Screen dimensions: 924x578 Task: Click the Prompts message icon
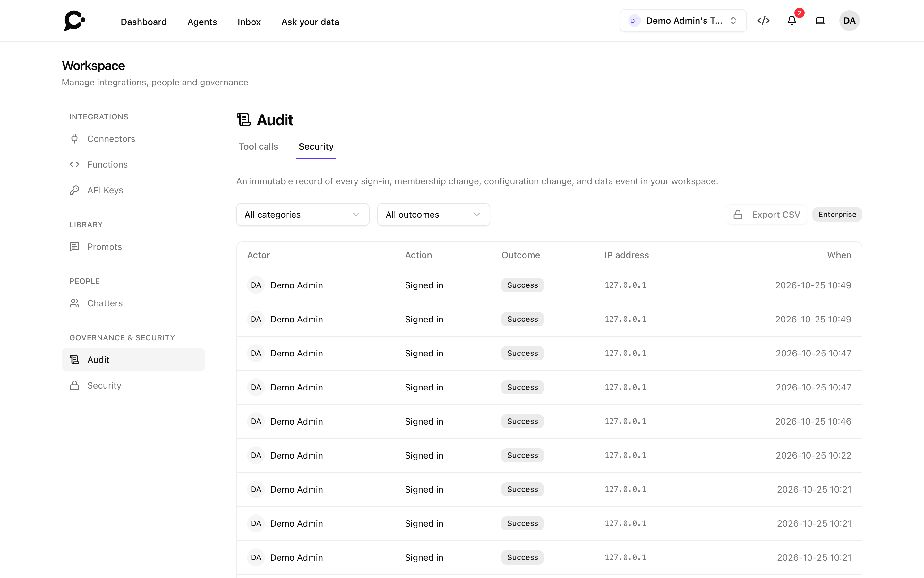[74, 247]
